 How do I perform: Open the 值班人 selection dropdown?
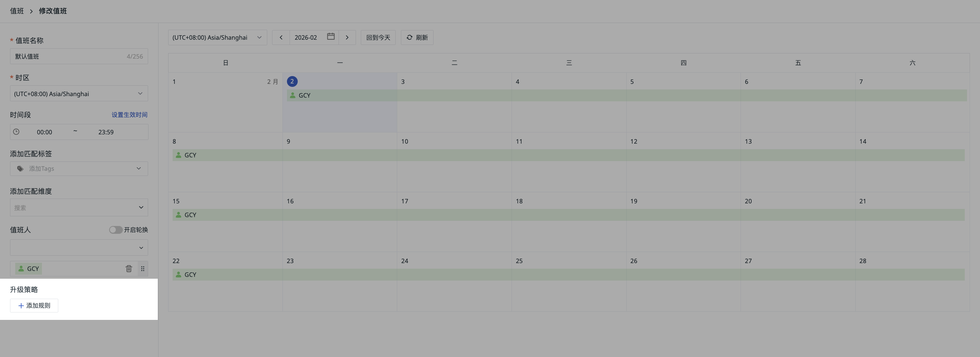click(x=79, y=248)
